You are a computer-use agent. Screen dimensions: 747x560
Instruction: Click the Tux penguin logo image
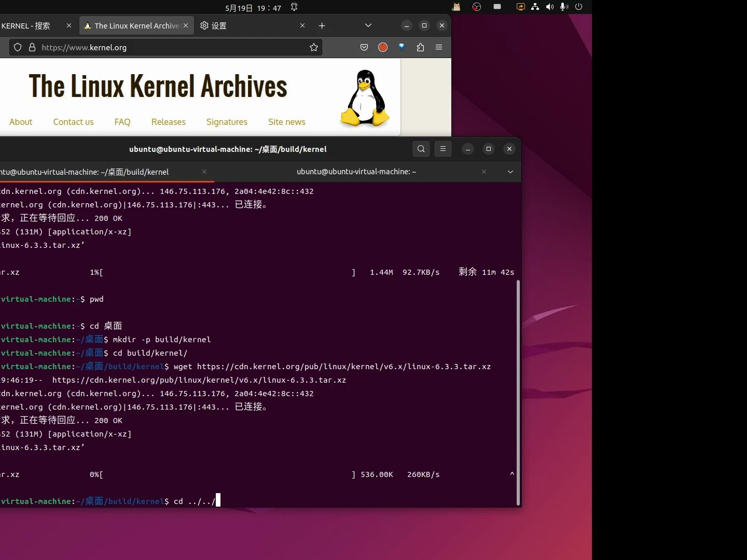pyautogui.click(x=365, y=98)
